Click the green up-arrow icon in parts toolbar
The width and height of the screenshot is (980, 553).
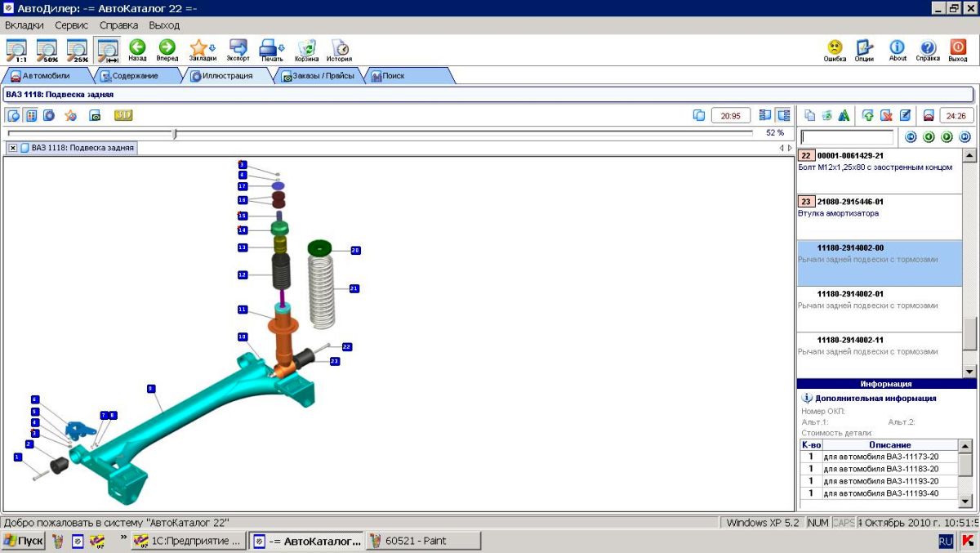pos(868,115)
